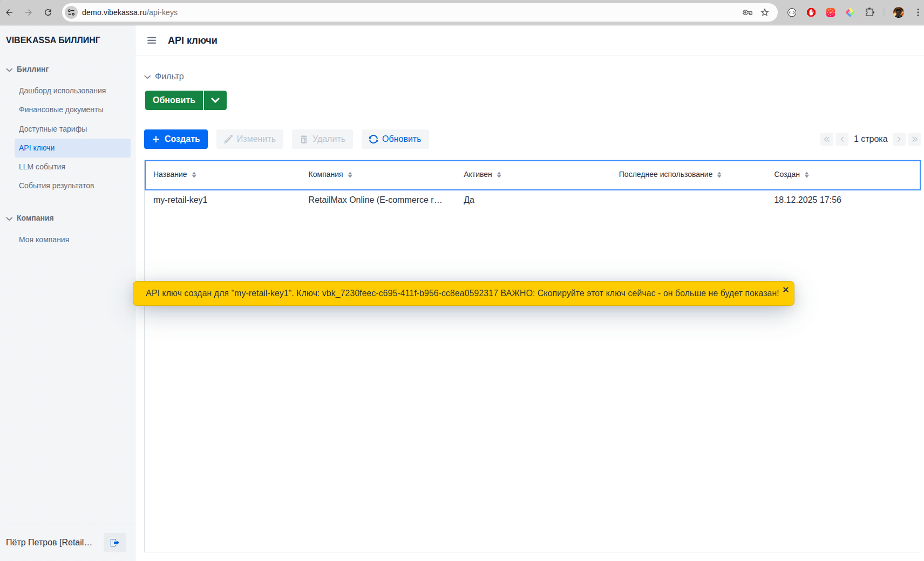The image size is (924, 561).
Task: Expand the dropdown next to green Обновить button
Action: click(x=215, y=100)
